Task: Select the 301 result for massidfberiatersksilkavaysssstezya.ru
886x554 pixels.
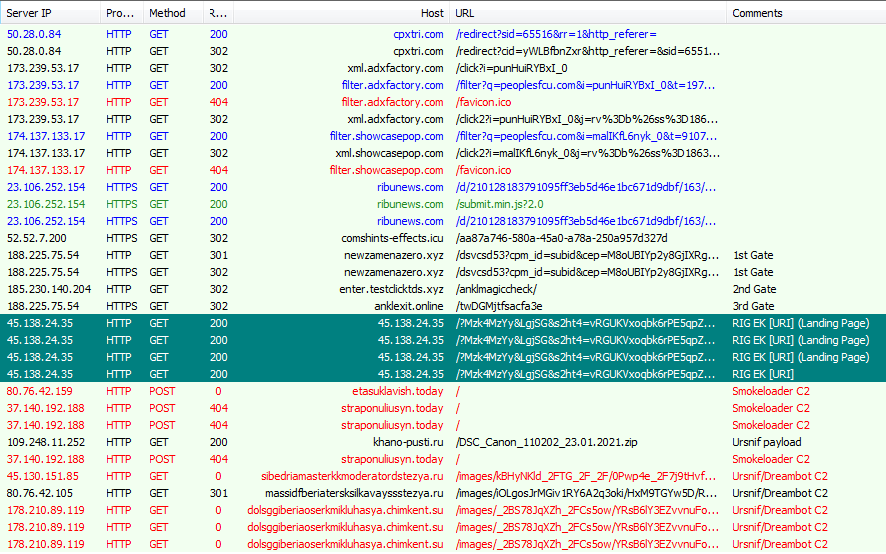Action: (x=219, y=493)
